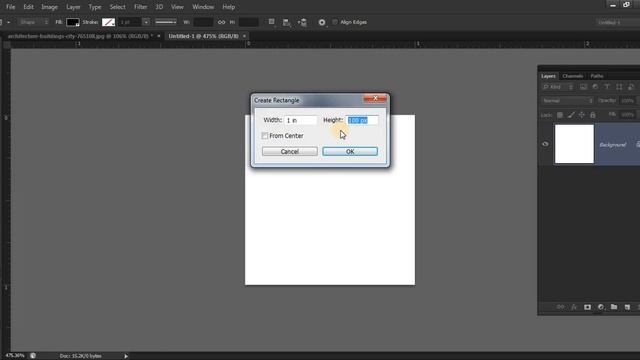
Task: Click the new group folder icon
Action: coord(614,307)
